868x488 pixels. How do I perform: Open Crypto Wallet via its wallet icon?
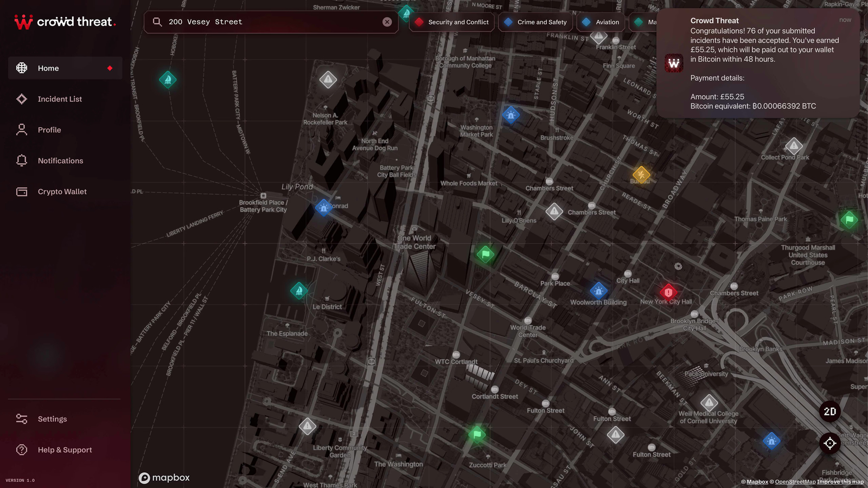pyautogui.click(x=22, y=191)
